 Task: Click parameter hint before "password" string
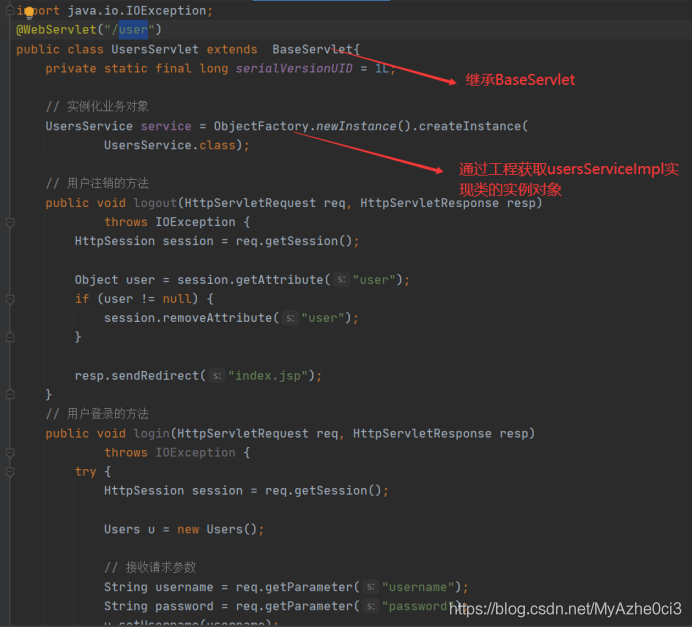[x=371, y=606]
